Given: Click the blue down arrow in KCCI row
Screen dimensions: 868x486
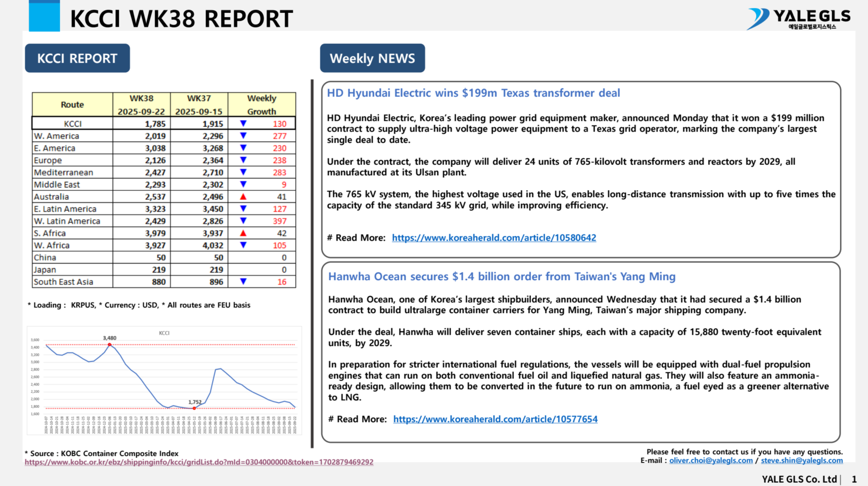Looking at the screenshot, I should [x=243, y=124].
